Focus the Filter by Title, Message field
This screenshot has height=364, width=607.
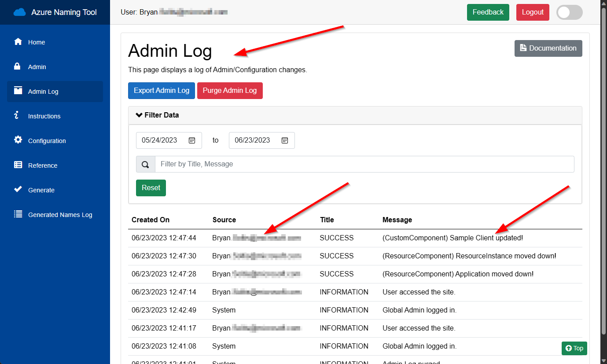(364, 164)
